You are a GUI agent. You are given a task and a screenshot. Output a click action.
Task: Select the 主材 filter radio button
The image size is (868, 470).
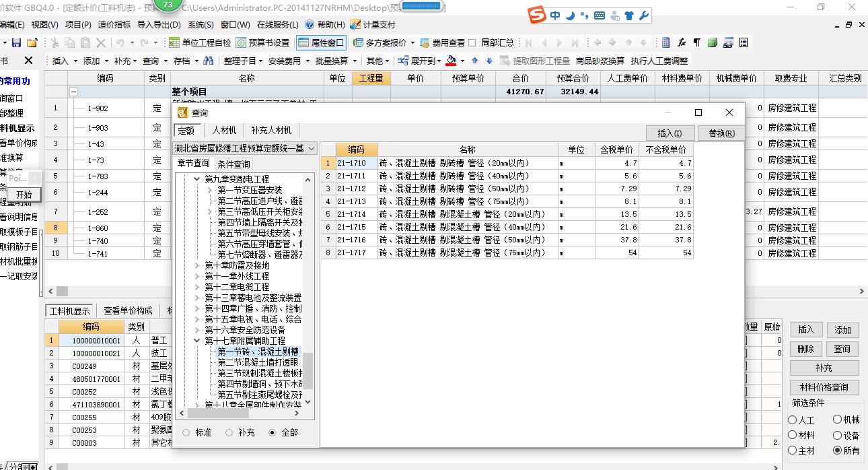(x=793, y=450)
